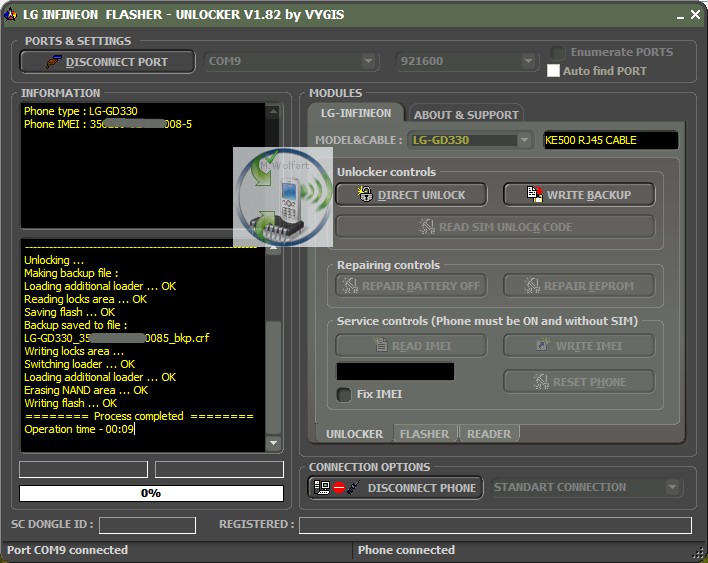This screenshot has height=563, width=708.
Task: Click REPAIR BATTERY OFF button
Action: (x=411, y=286)
